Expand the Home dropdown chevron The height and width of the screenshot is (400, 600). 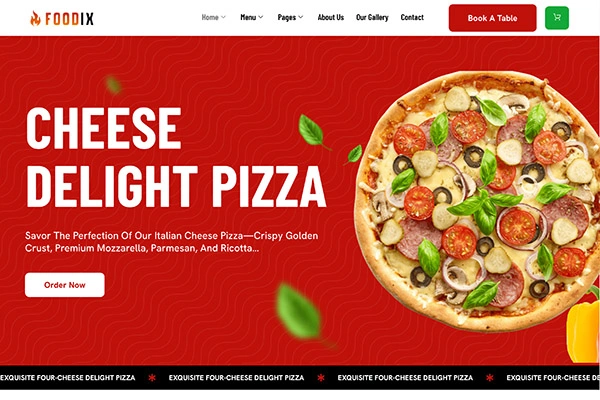[x=223, y=17]
